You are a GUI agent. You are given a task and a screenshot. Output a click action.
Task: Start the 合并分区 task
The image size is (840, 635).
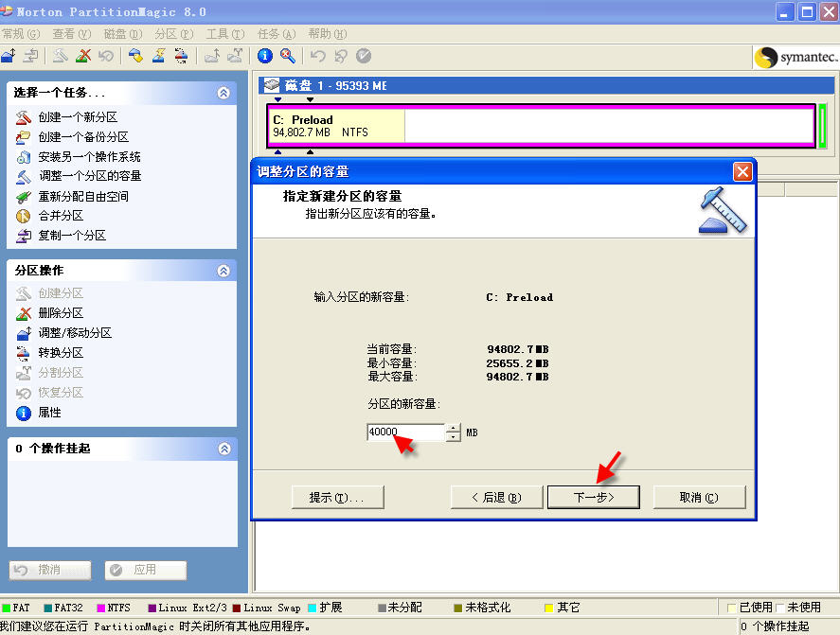pyautogui.click(x=50, y=216)
